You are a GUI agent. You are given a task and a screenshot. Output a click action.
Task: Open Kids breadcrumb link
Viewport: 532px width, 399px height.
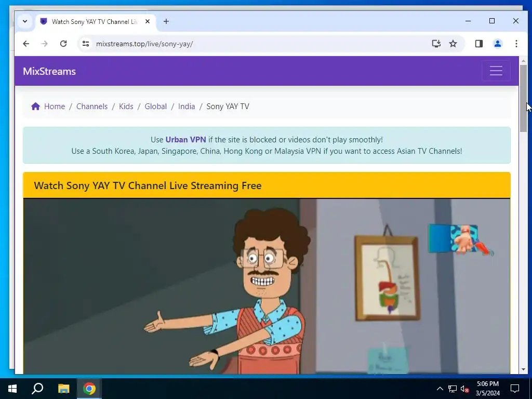pyautogui.click(x=126, y=107)
